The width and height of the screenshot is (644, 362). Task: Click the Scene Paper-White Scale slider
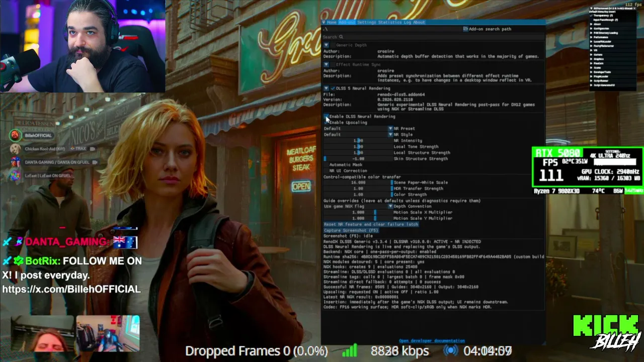click(x=358, y=183)
